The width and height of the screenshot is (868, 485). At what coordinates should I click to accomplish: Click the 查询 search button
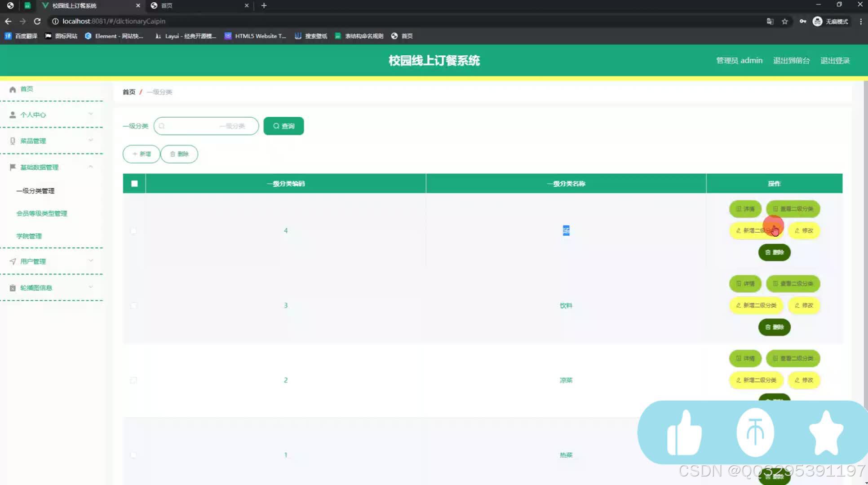(x=283, y=126)
